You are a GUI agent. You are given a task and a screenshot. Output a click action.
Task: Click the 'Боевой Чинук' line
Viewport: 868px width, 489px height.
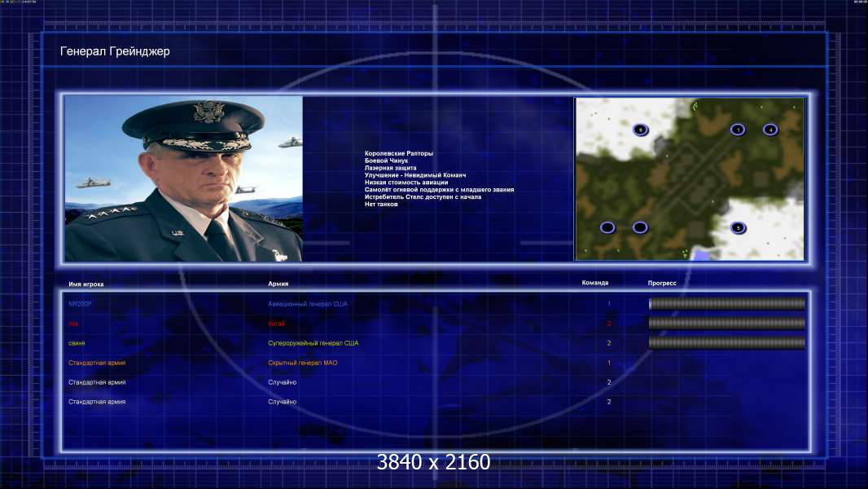(x=387, y=161)
